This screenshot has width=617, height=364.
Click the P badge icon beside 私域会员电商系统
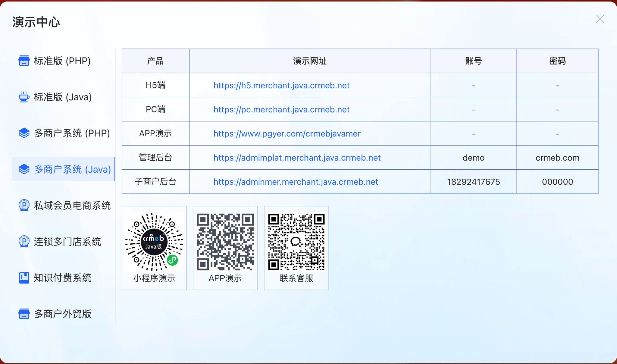[24, 205]
